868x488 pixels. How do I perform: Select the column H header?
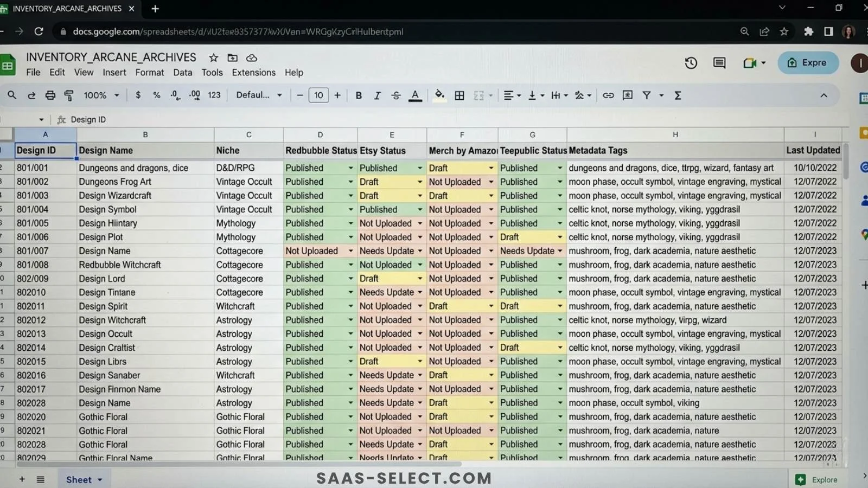[x=675, y=134]
